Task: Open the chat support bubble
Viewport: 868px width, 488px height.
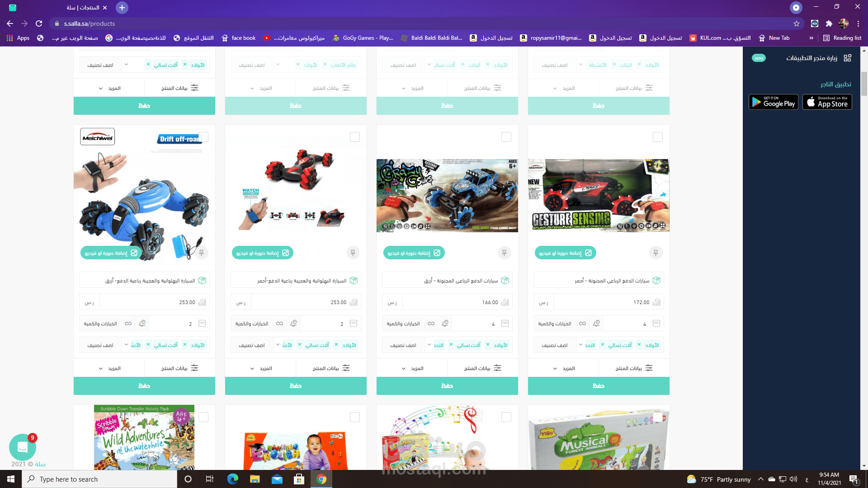Action: [23, 447]
